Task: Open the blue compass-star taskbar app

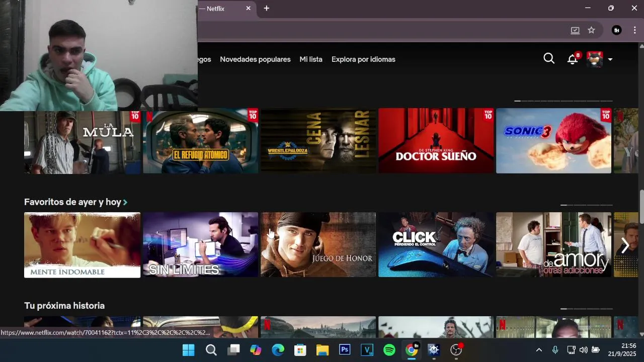Action: coord(434,350)
